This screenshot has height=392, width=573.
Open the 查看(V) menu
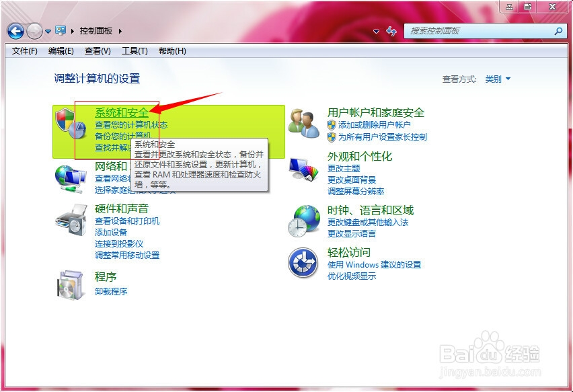click(x=98, y=51)
